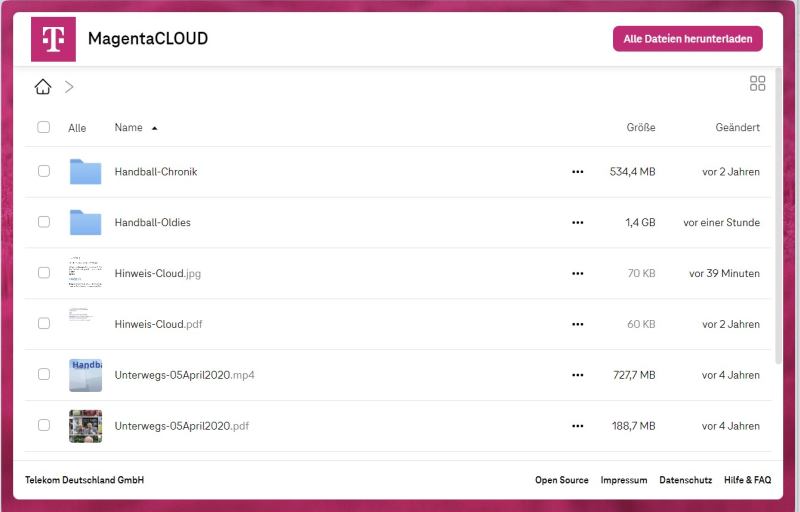
Task: Open the Hinweis-Cloud.jpg thumbnail
Action: pos(85,273)
